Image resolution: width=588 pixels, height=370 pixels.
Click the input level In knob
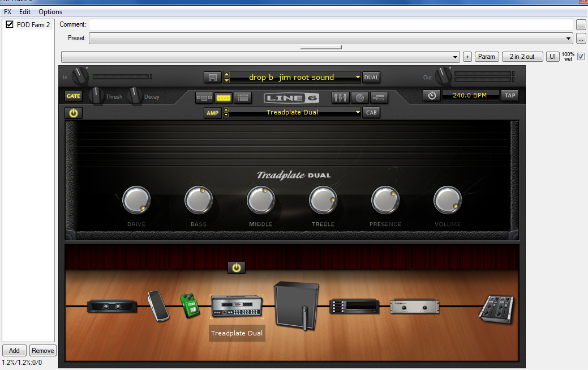tap(80, 76)
